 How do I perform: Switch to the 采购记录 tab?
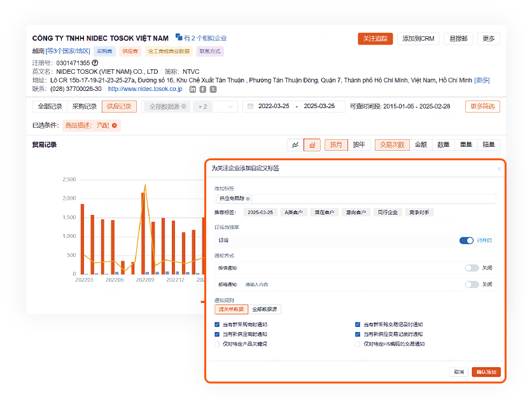84,107
